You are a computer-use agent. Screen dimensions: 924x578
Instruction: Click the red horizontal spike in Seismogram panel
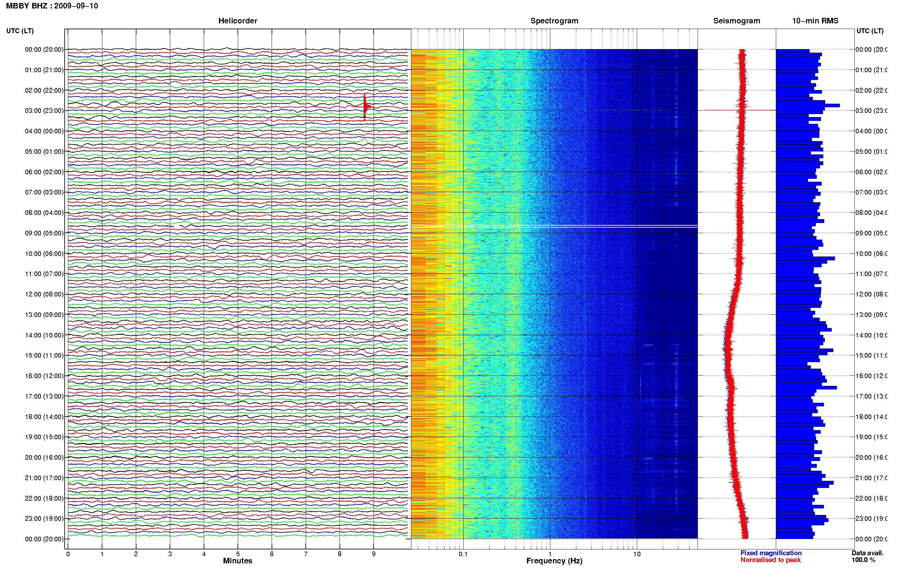pos(739,110)
